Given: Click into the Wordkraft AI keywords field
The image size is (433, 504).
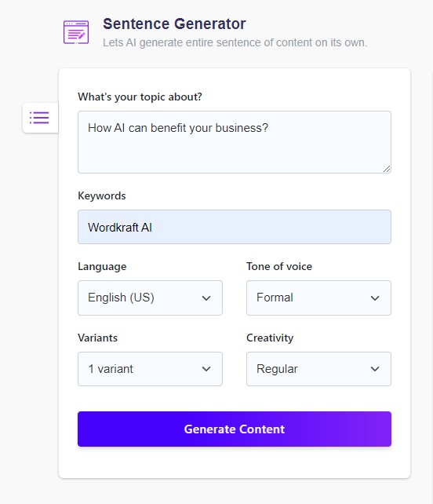Looking at the screenshot, I should (x=235, y=227).
